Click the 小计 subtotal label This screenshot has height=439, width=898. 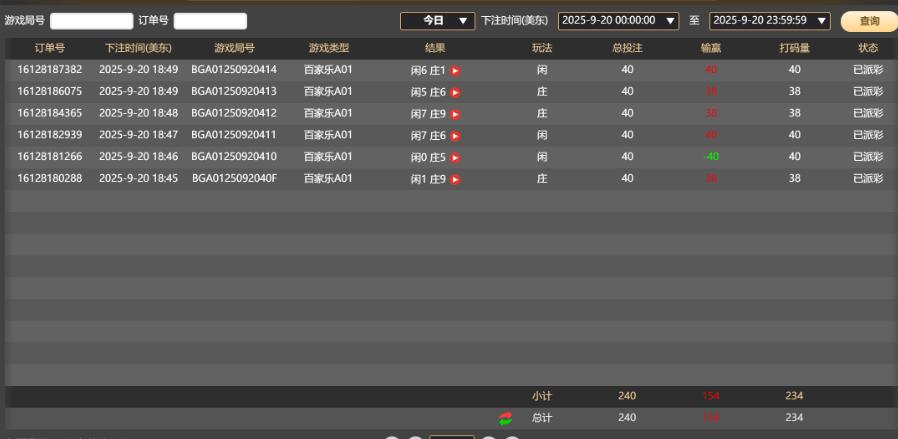542,396
